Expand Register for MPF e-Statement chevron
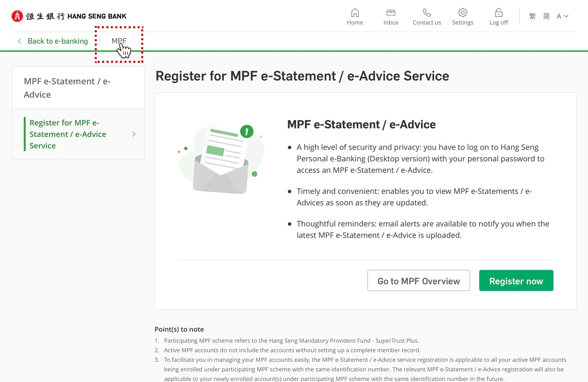Image resolution: width=588 pixels, height=382 pixels. click(134, 134)
